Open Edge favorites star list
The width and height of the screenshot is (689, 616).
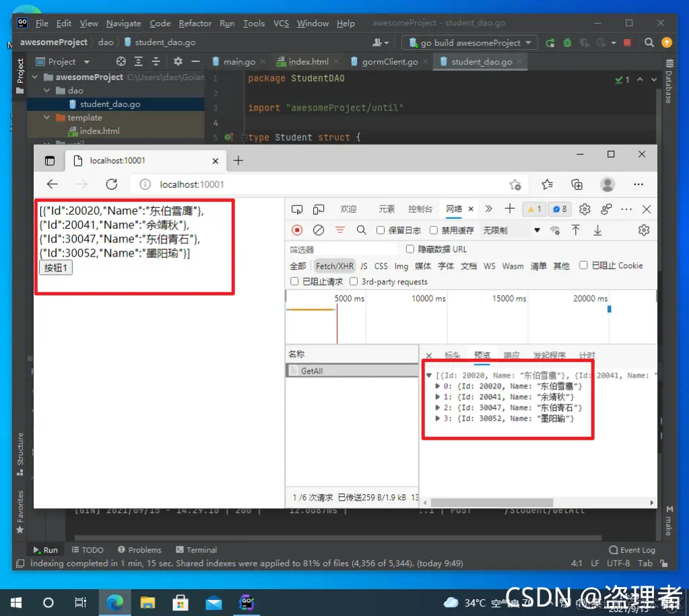547,184
